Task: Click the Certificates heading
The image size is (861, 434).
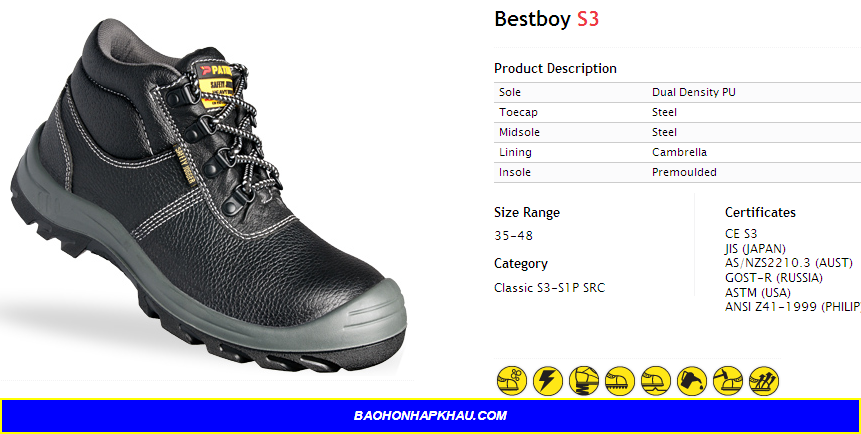Action: tap(760, 212)
